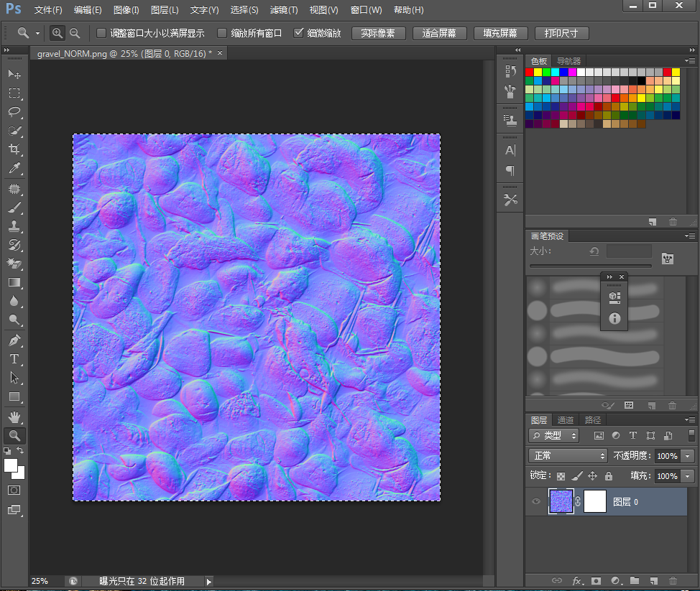Pick the pure red swatch

[530, 73]
